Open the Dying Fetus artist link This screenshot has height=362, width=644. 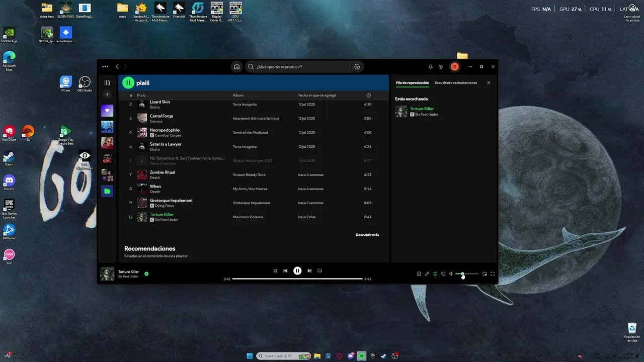(165, 206)
